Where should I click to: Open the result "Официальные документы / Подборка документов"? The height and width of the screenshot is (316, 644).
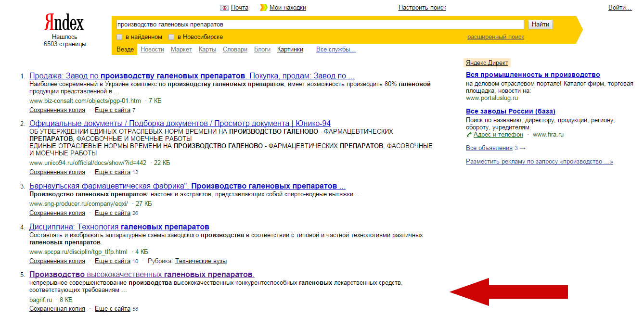(x=180, y=124)
